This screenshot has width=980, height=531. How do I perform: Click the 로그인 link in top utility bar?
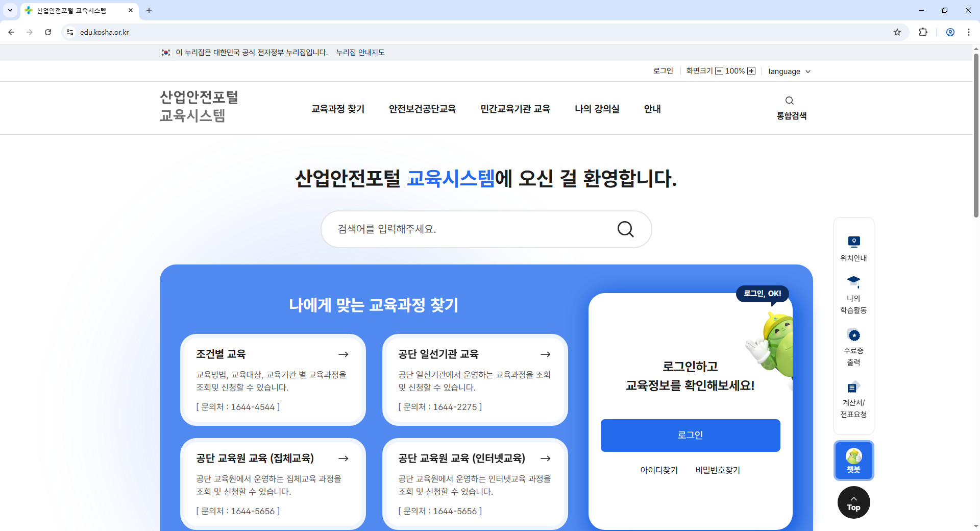[663, 71]
